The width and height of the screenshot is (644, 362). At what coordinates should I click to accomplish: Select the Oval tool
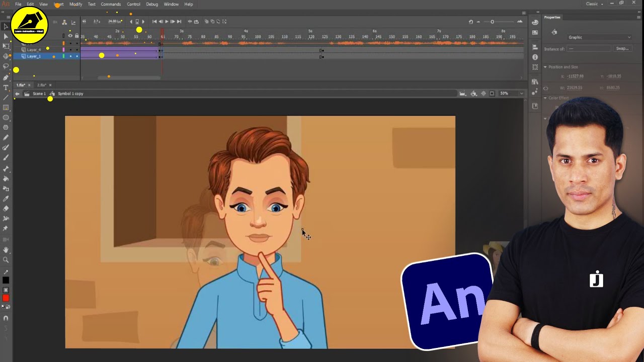tap(6, 118)
